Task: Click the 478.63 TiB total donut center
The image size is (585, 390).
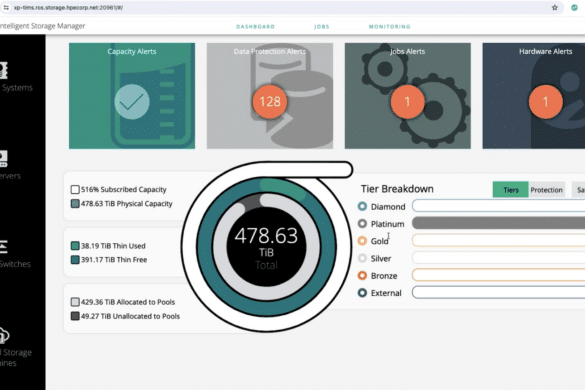Action: 266,247
